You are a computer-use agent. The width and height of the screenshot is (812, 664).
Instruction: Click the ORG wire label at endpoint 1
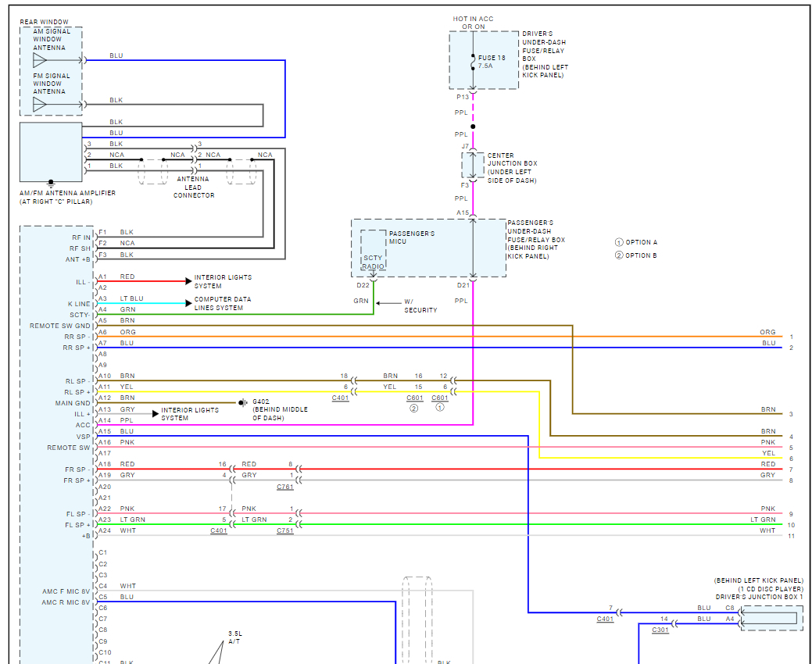coord(767,333)
